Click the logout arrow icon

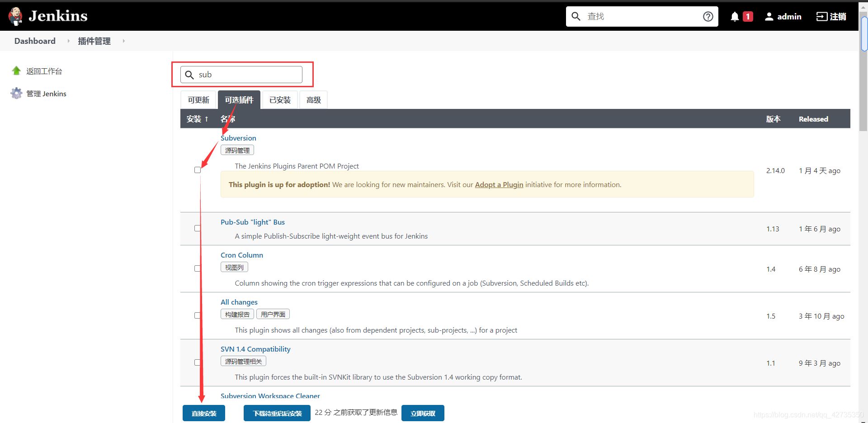(x=821, y=17)
